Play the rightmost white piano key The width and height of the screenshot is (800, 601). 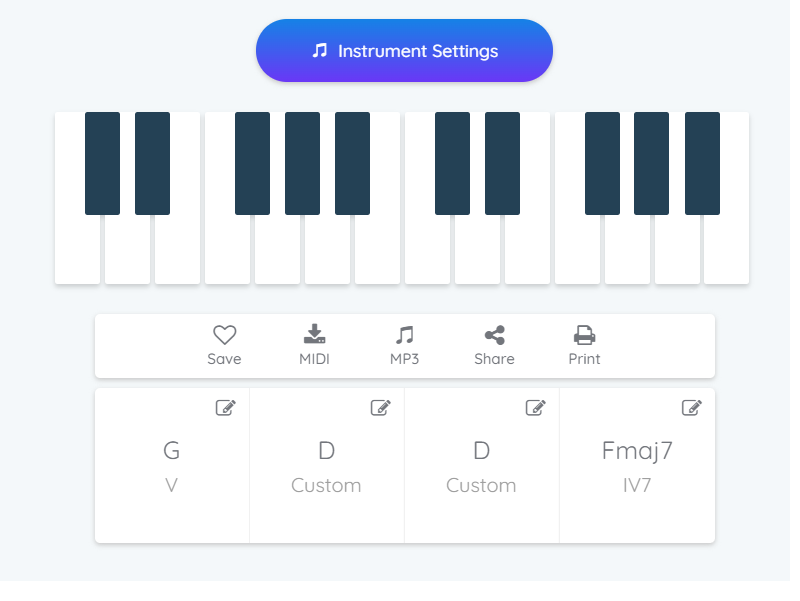click(x=727, y=250)
